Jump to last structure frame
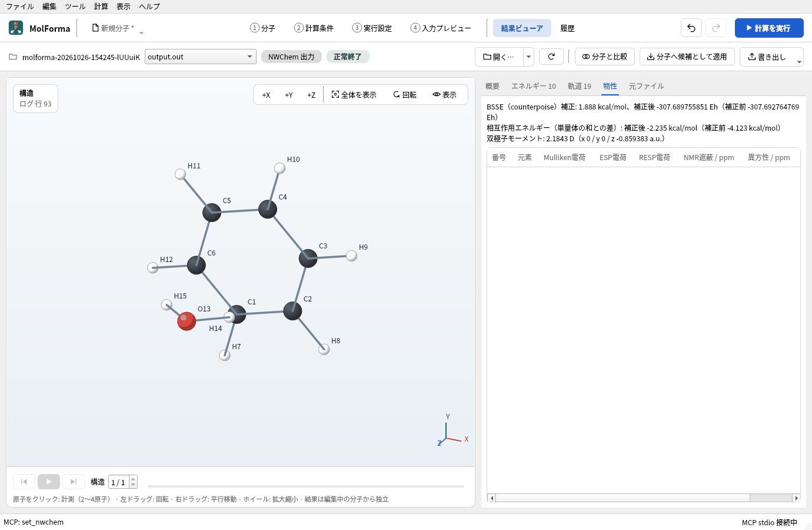 click(x=74, y=482)
